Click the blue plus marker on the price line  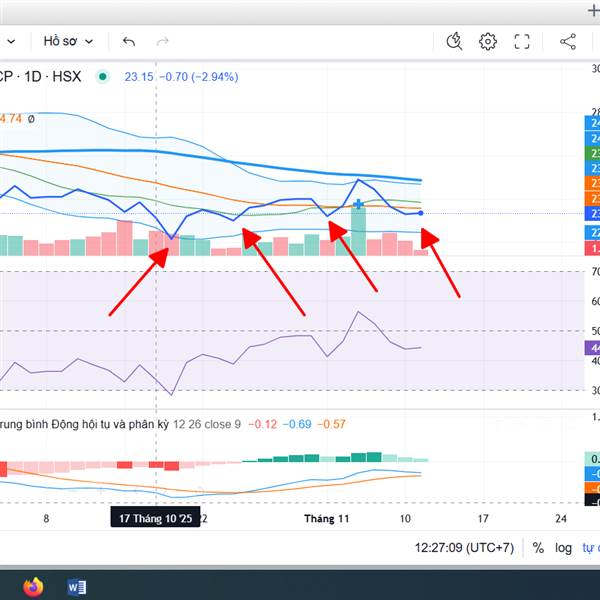coord(358,204)
